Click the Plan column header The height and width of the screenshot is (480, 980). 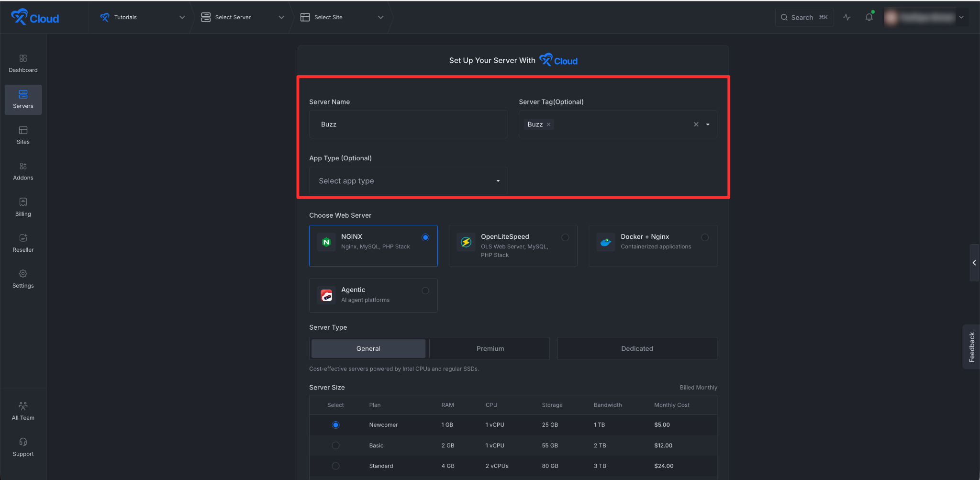[x=375, y=405]
